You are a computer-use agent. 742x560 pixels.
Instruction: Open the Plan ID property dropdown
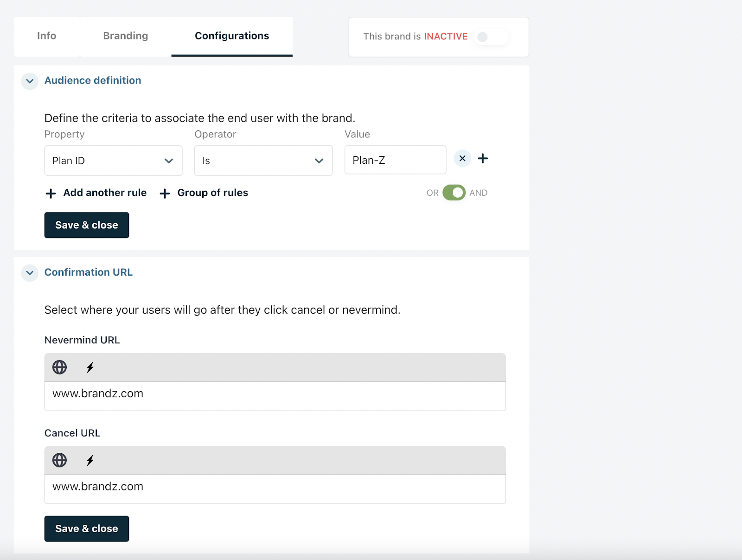tap(113, 161)
